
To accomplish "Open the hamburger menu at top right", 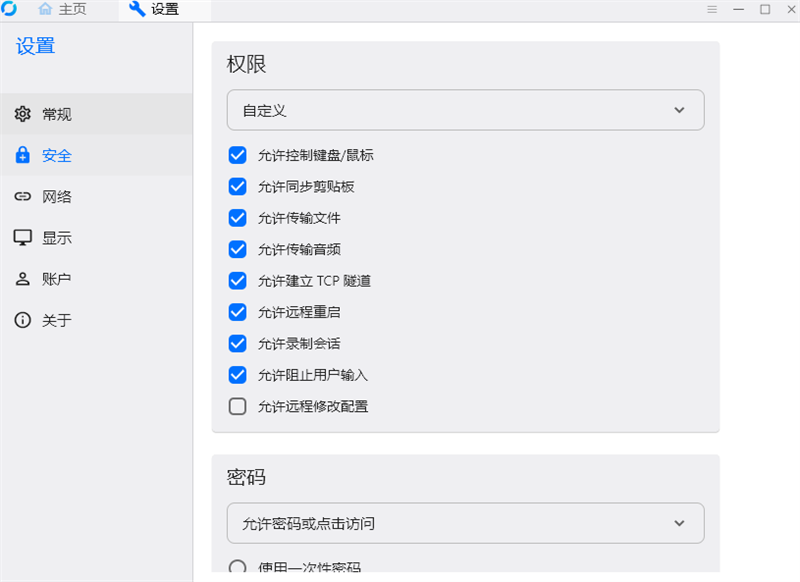I will click(712, 9).
